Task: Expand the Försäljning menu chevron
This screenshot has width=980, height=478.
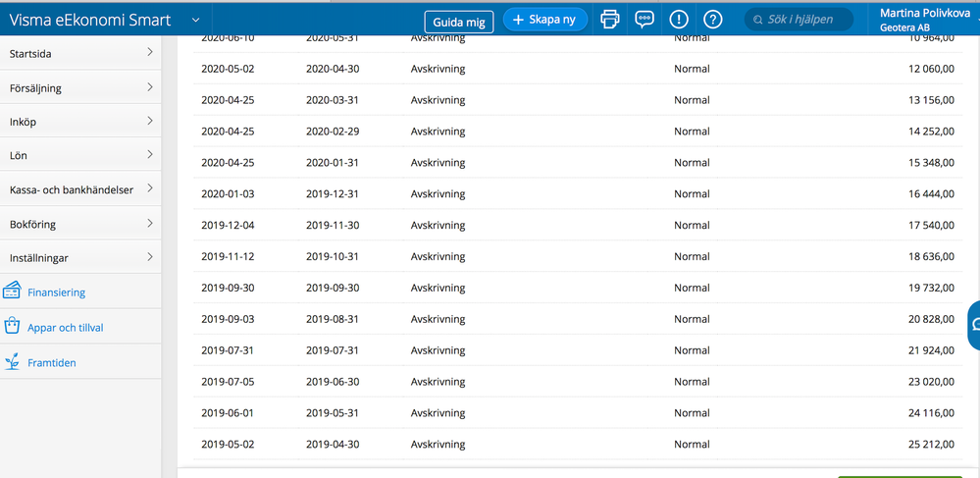Action: click(x=150, y=87)
